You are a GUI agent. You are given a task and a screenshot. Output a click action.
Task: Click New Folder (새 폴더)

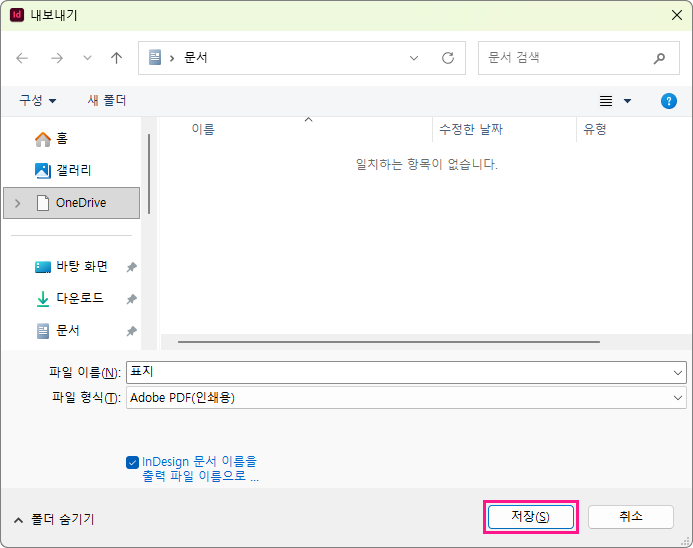click(x=107, y=101)
